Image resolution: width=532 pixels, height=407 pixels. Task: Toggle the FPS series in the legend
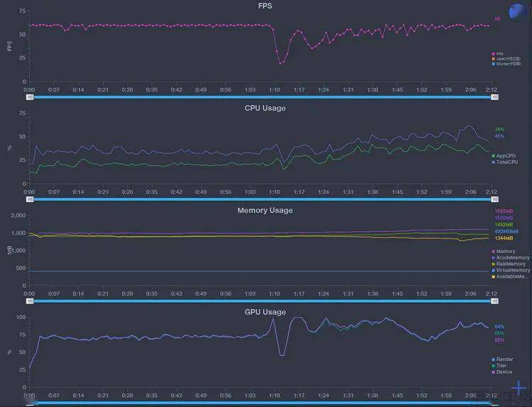pyautogui.click(x=497, y=54)
